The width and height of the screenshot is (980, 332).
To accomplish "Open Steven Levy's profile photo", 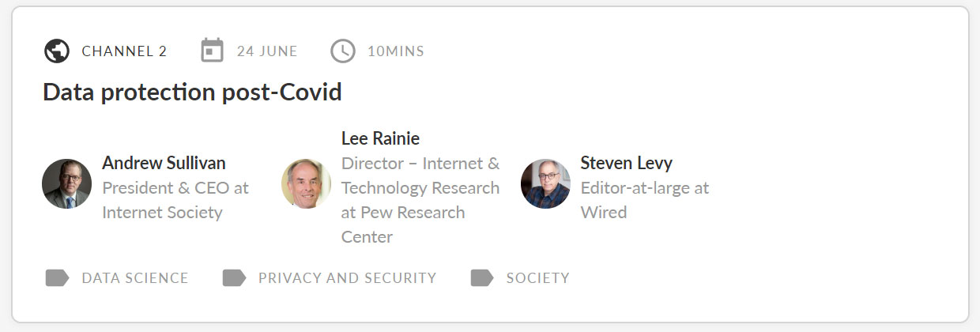I will (545, 183).
